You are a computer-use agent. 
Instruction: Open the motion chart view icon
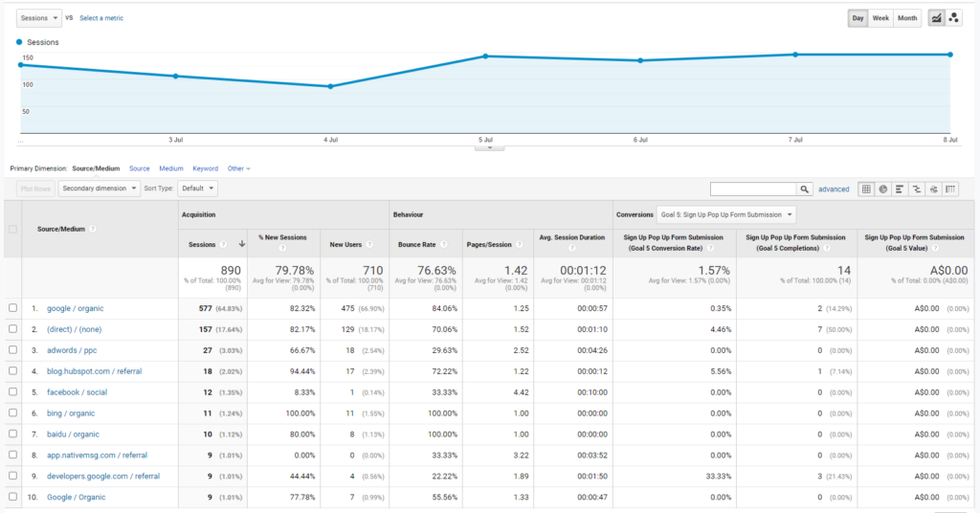click(954, 18)
